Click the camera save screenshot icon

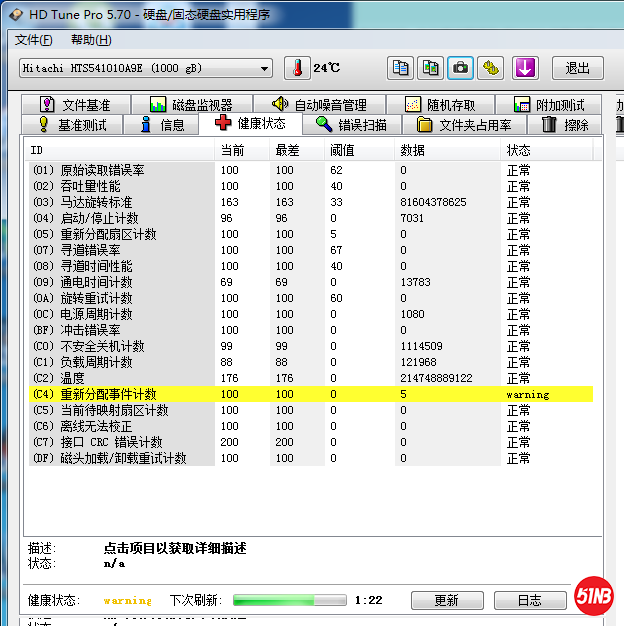pos(460,68)
